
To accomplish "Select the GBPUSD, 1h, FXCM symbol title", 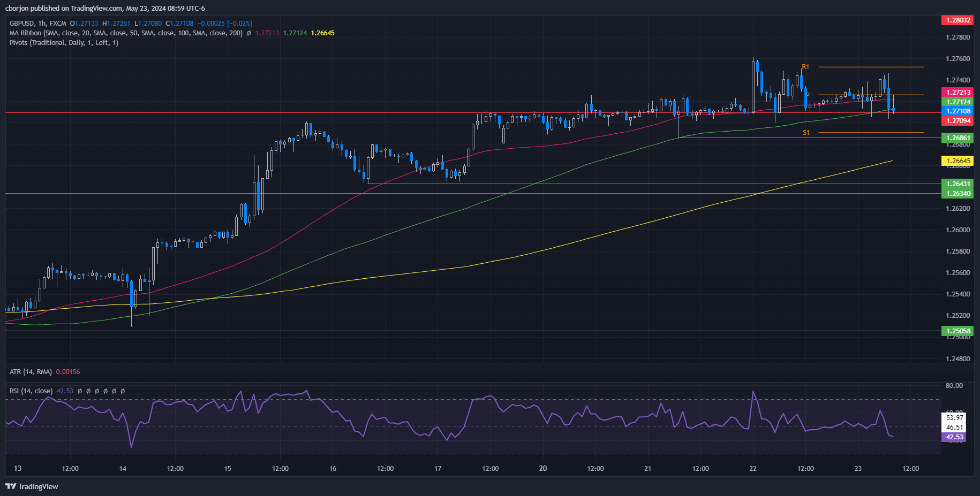I will (38, 24).
